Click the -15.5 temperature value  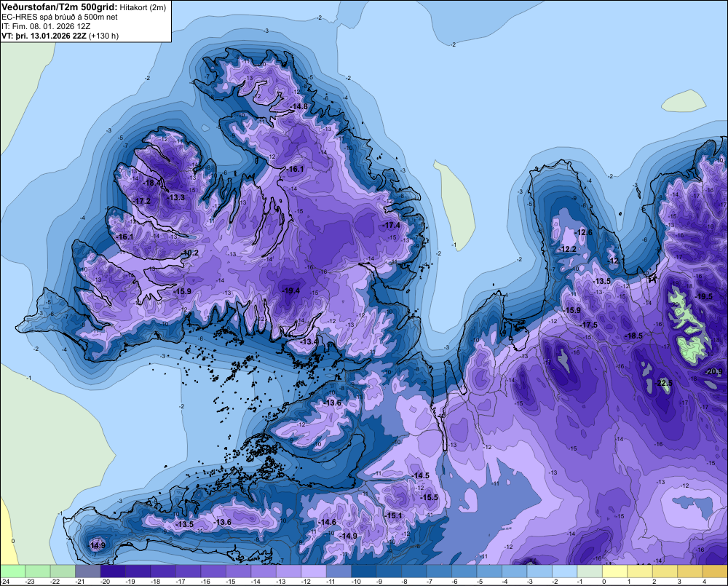429,497
